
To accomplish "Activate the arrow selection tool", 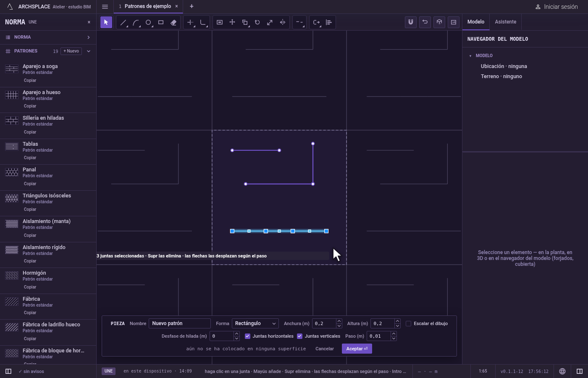I will [106, 22].
